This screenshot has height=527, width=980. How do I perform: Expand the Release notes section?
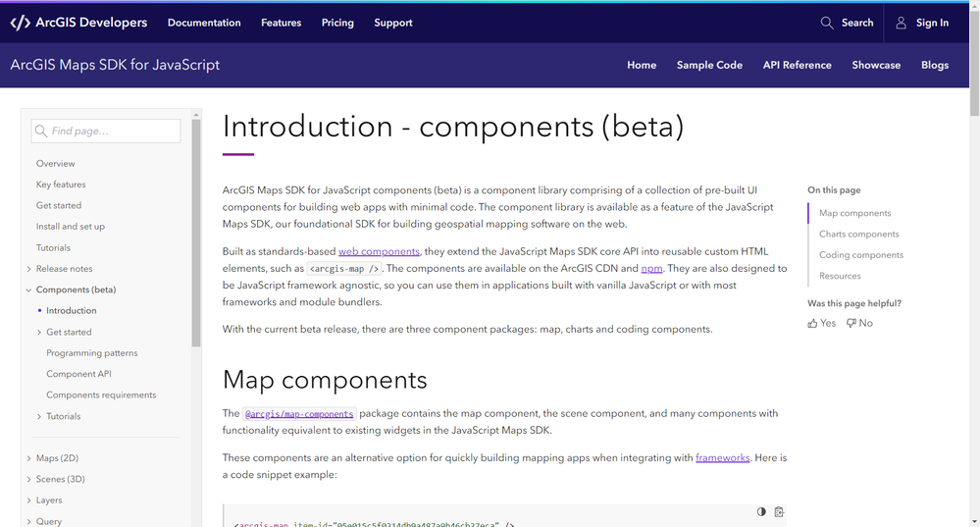[x=29, y=269]
